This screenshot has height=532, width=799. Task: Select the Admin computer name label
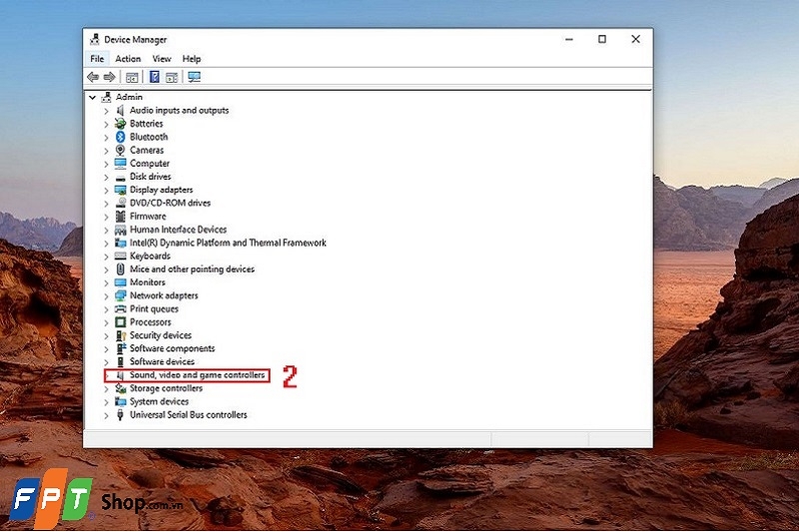click(129, 97)
